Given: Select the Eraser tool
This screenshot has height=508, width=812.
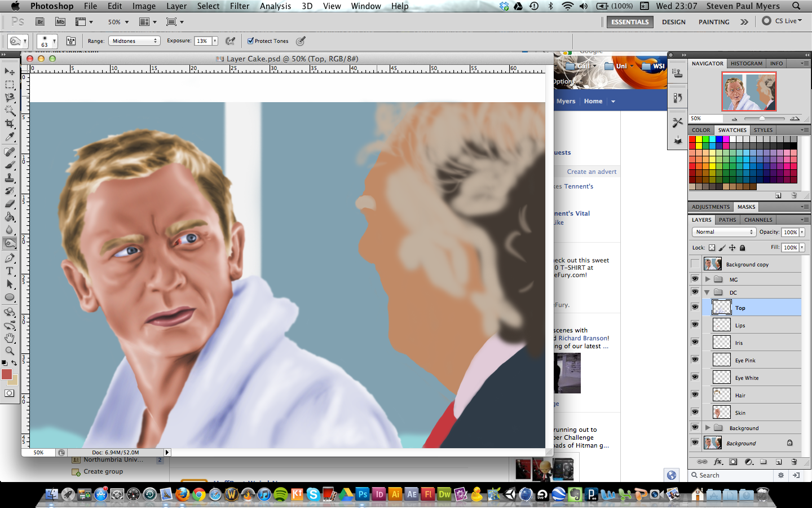Looking at the screenshot, I should pyautogui.click(x=10, y=204).
